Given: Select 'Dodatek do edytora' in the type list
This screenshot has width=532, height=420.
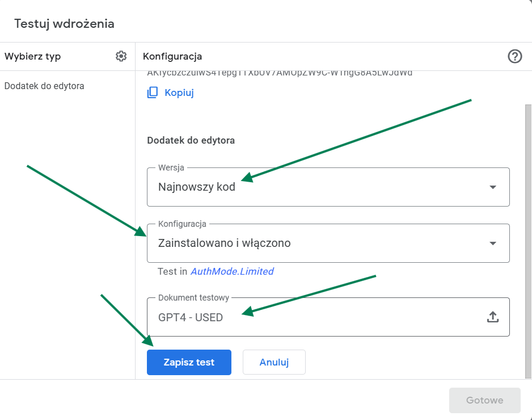Looking at the screenshot, I should (44, 86).
